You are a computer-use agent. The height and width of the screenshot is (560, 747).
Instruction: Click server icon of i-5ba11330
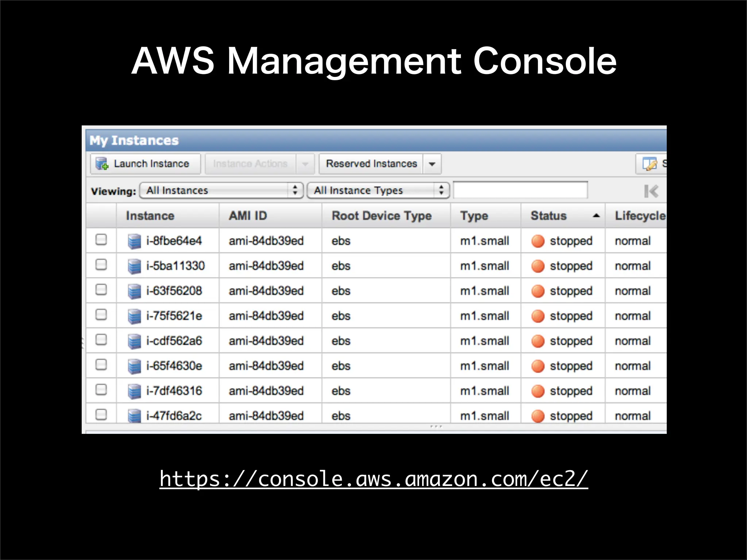tap(134, 266)
